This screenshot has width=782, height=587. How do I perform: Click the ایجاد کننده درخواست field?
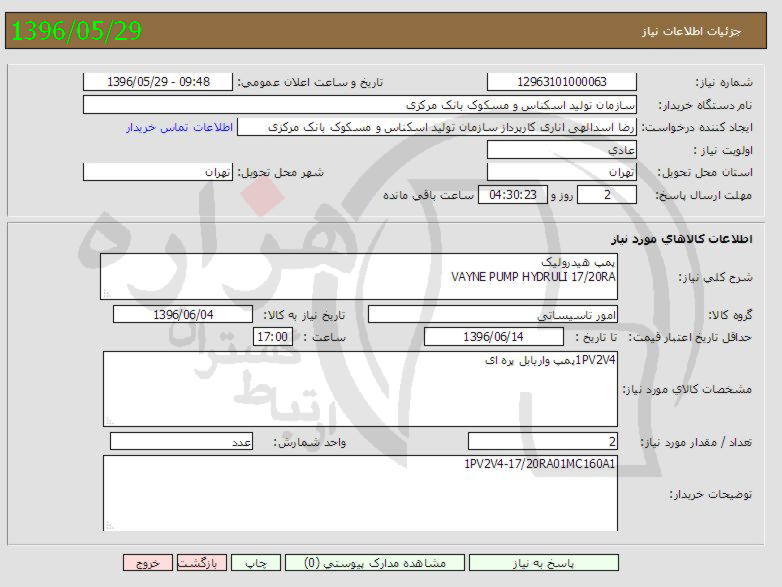(438, 127)
